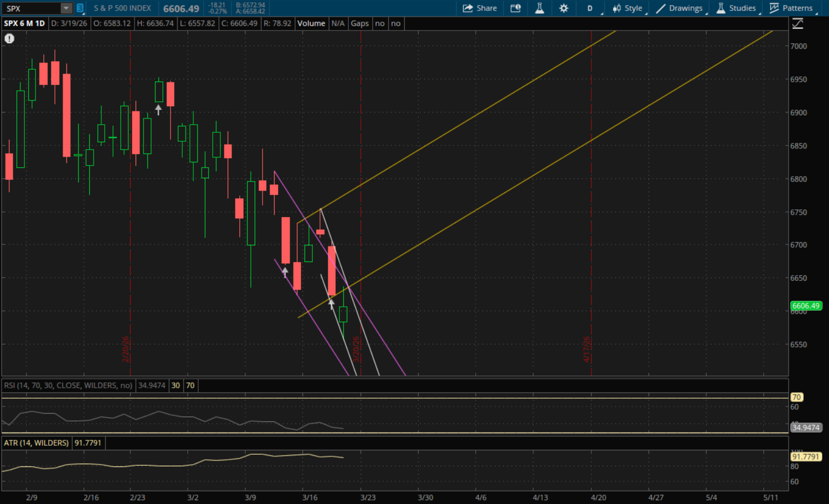829x504 pixels.
Task: Click the exclamation warning icon on chart
Action: [9, 39]
